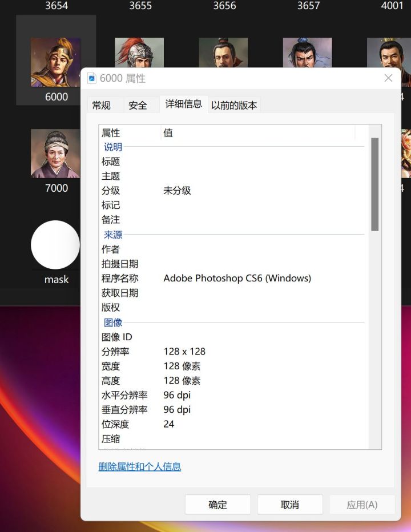Click the 高度 property row

click(233, 381)
